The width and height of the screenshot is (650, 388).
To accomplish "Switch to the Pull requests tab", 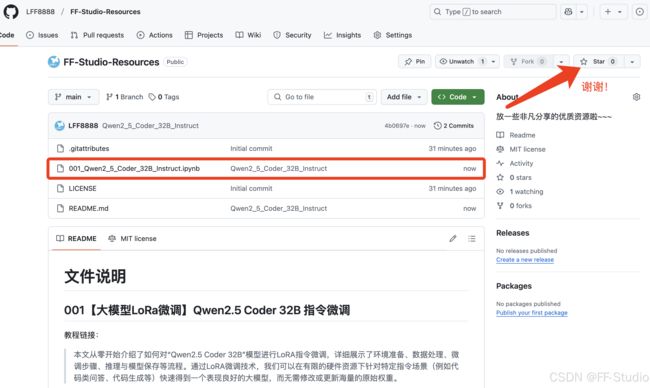I will point(97,35).
